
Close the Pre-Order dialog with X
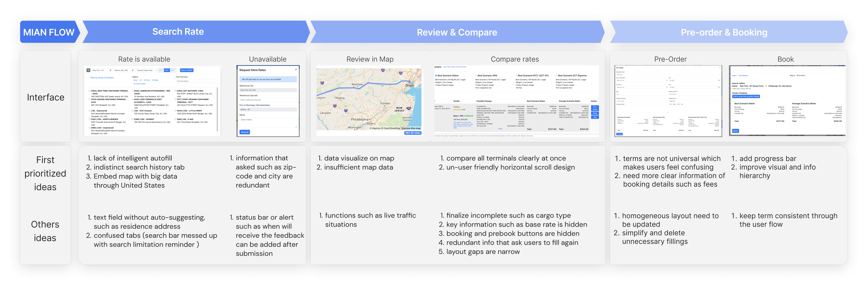720,68
